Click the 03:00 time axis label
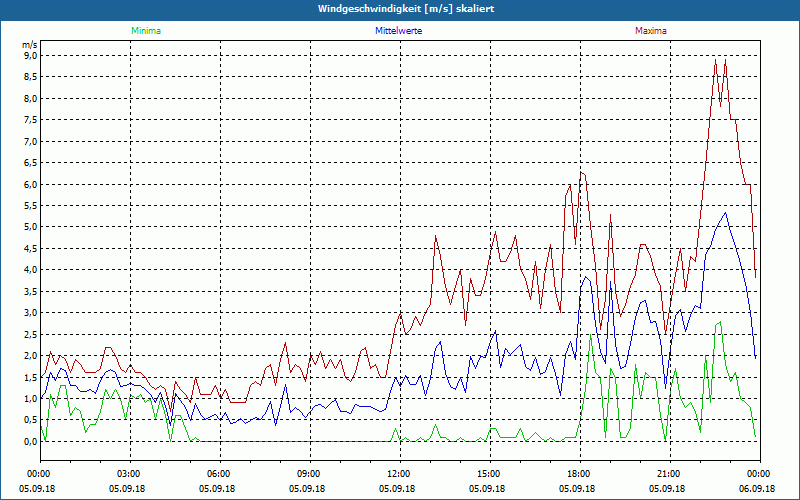 (x=130, y=474)
